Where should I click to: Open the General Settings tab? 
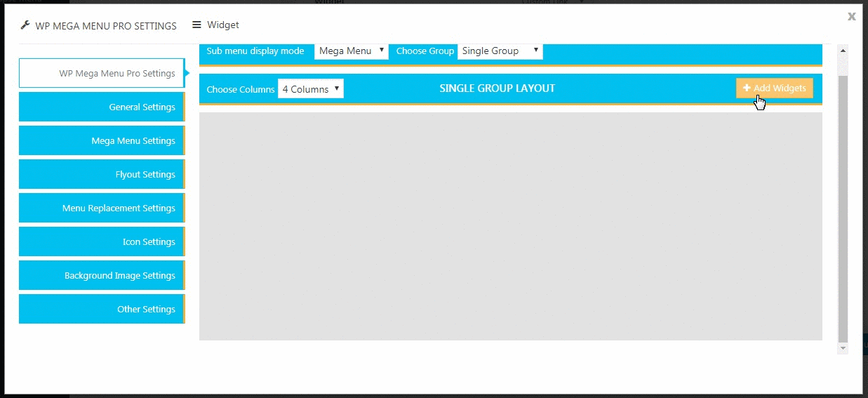(102, 107)
